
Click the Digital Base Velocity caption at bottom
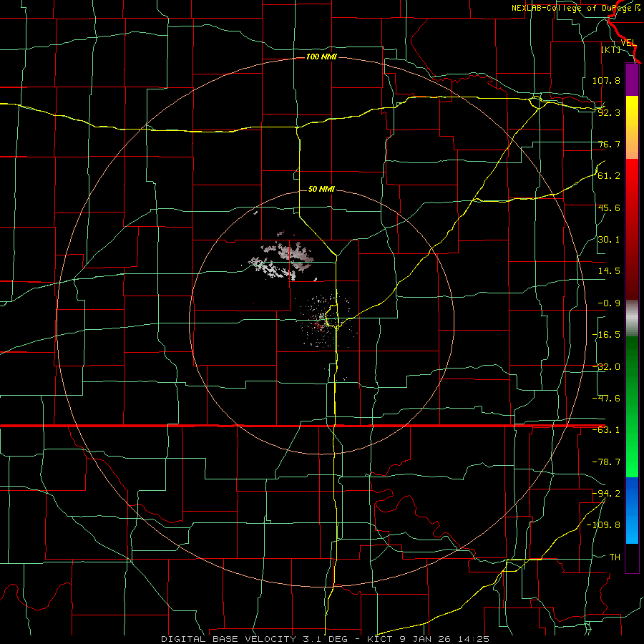325,639
